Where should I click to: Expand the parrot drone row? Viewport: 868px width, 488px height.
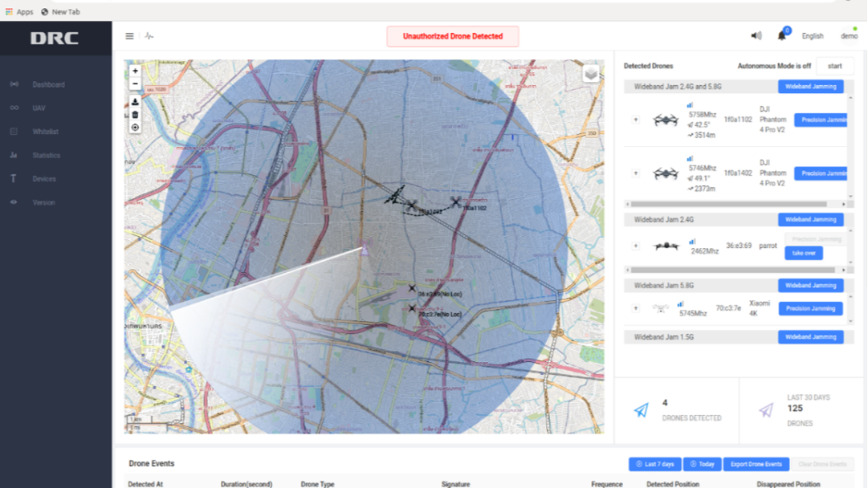coord(636,246)
